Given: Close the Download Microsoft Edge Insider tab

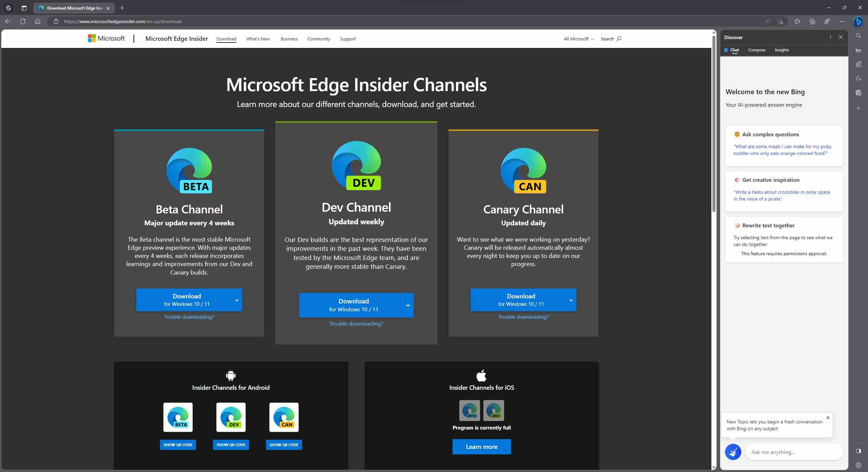Looking at the screenshot, I should pos(108,8).
